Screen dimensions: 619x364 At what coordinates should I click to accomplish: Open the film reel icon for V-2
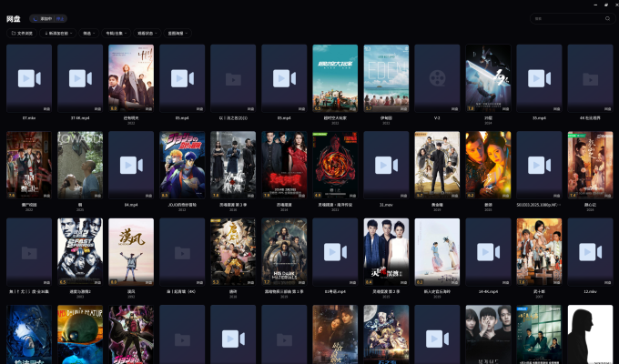pos(437,78)
